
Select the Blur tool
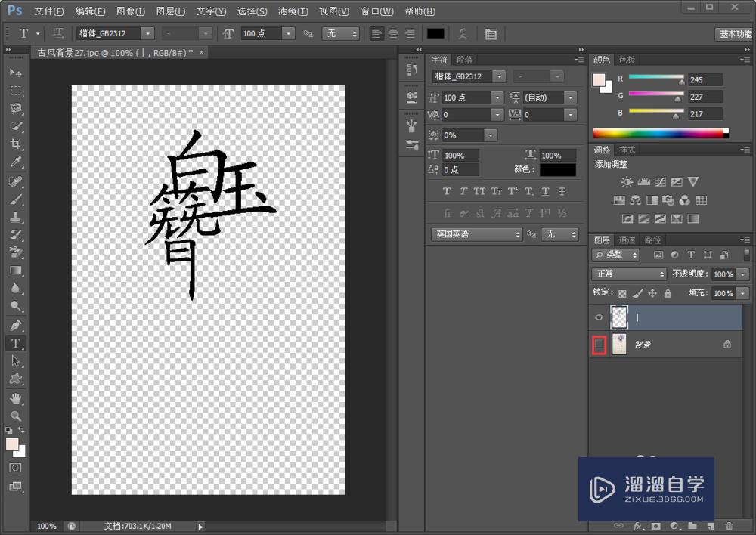click(x=15, y=288)
